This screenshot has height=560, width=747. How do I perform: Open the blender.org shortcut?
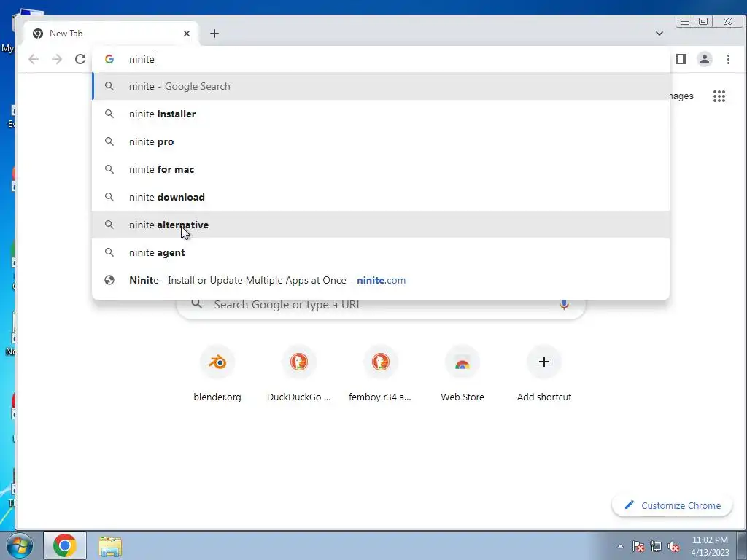pos(217,374)
